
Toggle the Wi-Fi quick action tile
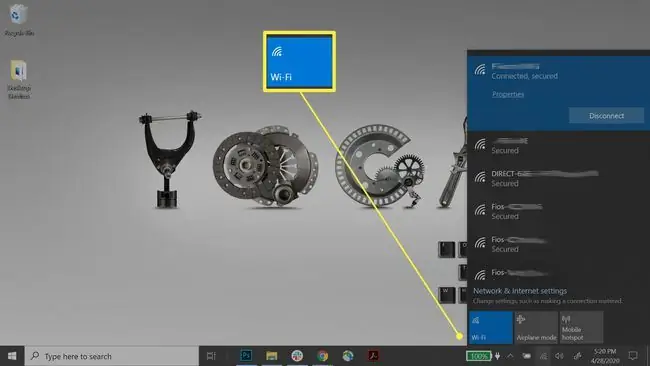coord(491,327)
